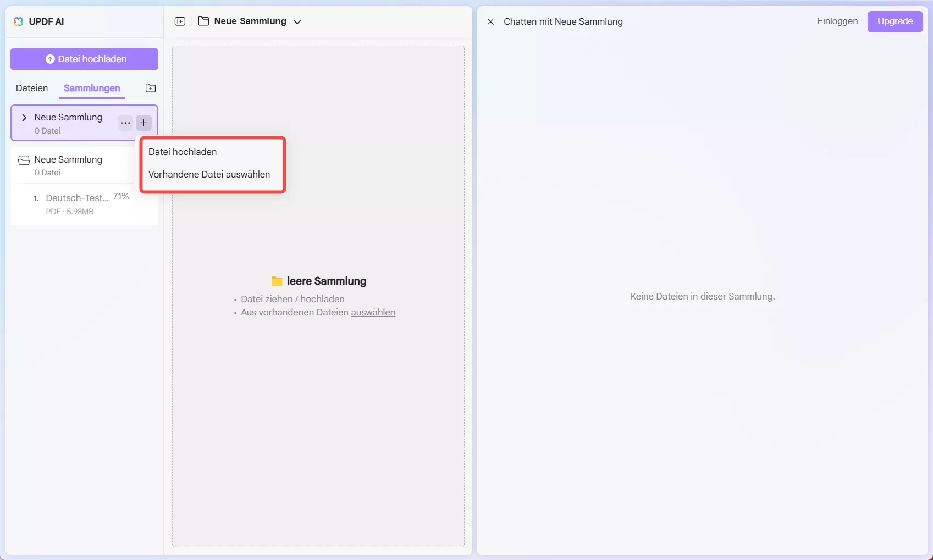
Task: Expand the highlighted Neue Sammlung collection
Action: click(24, 117)
